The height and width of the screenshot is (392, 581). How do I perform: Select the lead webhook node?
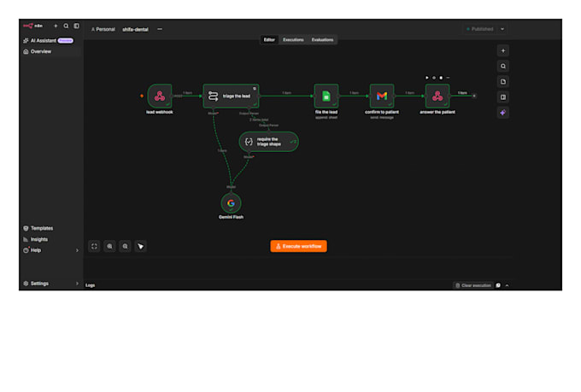click(x=160, y=96)
